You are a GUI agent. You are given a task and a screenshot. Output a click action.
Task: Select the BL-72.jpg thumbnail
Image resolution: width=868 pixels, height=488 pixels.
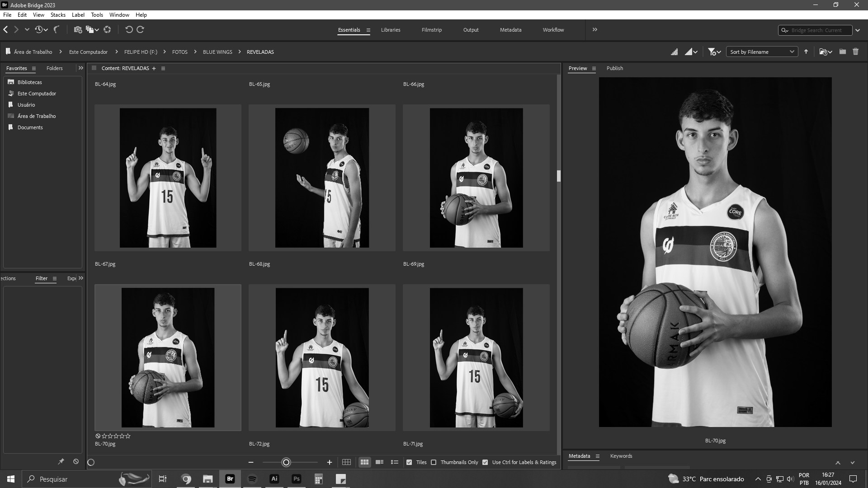(322, 357)
